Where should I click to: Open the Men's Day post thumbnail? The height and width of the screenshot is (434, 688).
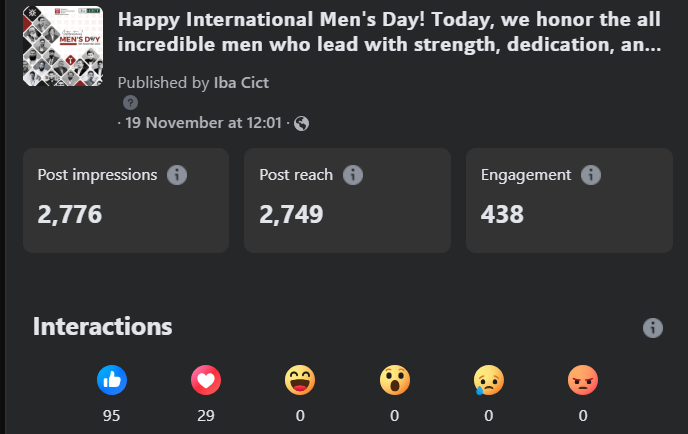click(63, 46)
